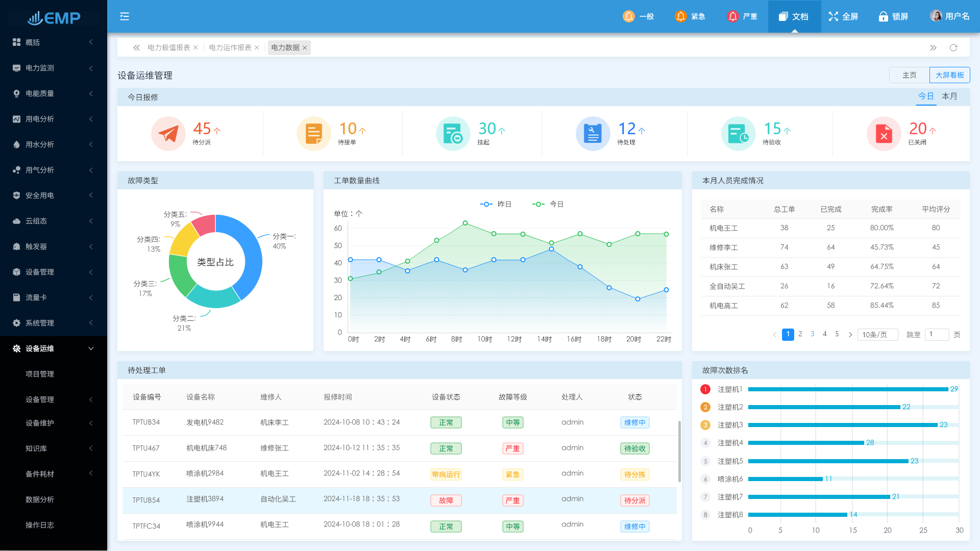Expand the 电力监测 sidebar menu

pos(54,68)
